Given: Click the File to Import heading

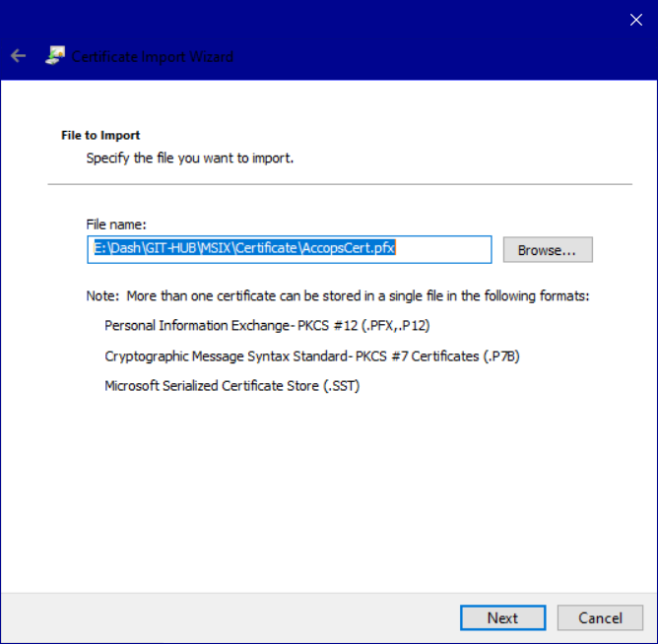Looking at the screenshot, I should click(x=100, y=135).
